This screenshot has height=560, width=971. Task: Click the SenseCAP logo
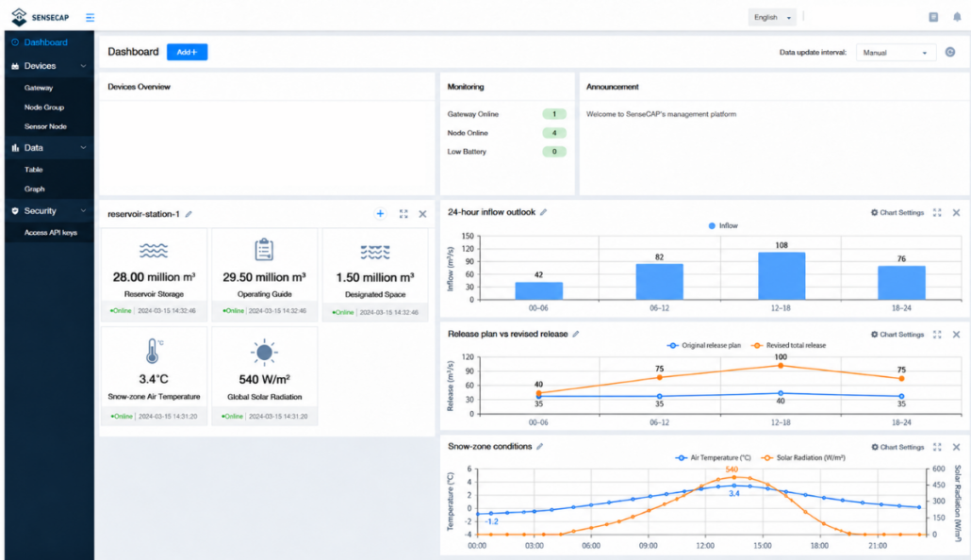41,17
